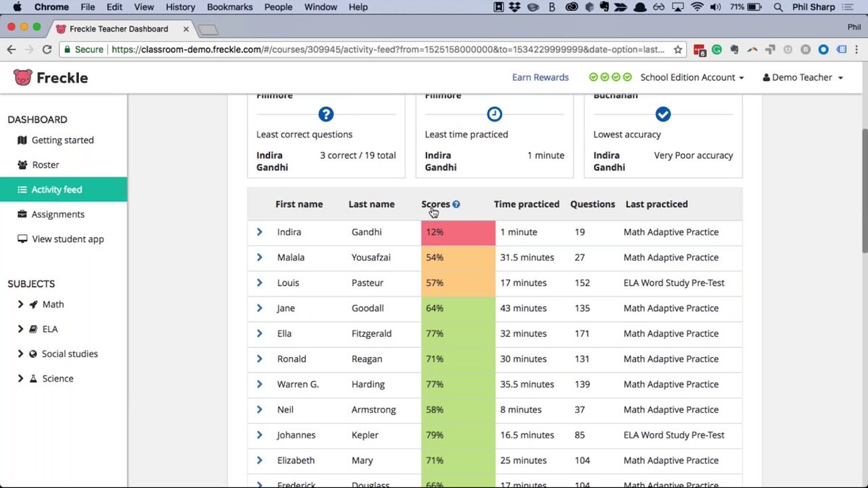Viewport: 868px width, 488px height.
Task: Open Getting started in sidebar
Action: point(63,140)
